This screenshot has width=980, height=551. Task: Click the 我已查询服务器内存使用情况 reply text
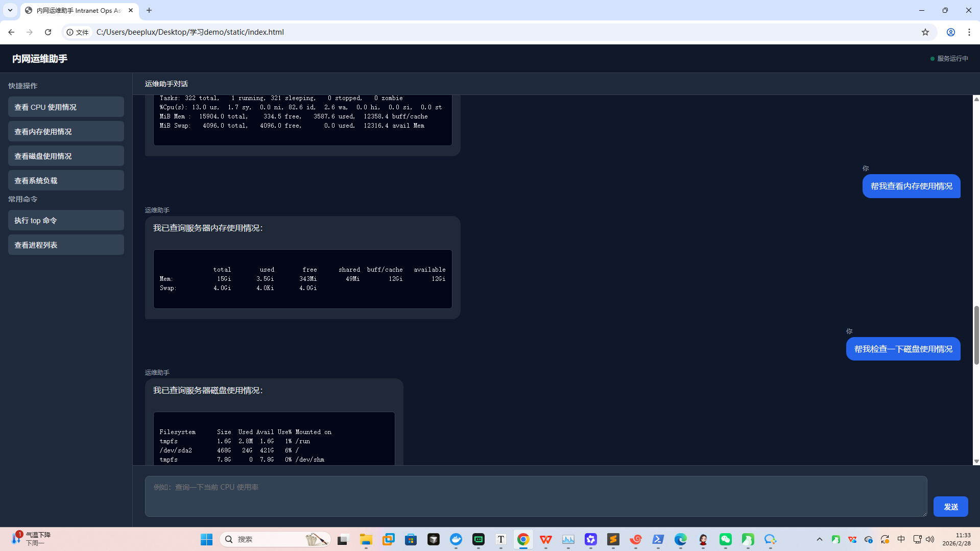(208, 228)
